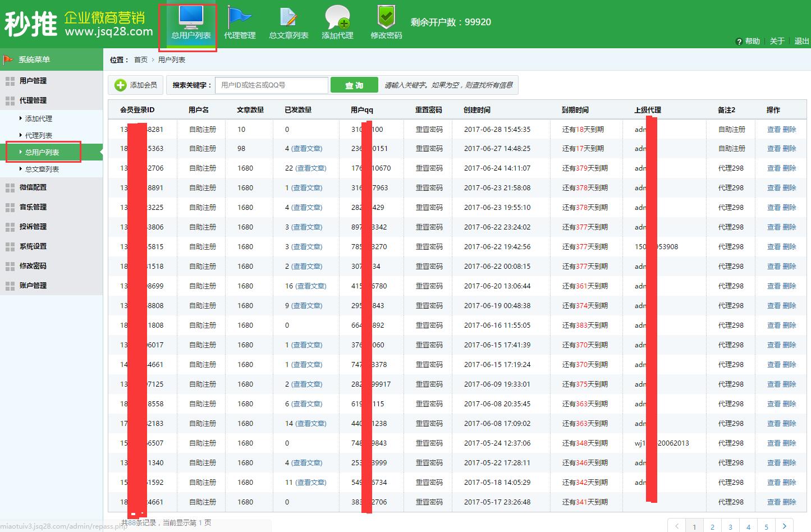Open 总用户列表 monitor icon in top toolbar
Image resolution: width=811 pixels, height=532 pixels.
pyautogui.click(x=191, y=18)
